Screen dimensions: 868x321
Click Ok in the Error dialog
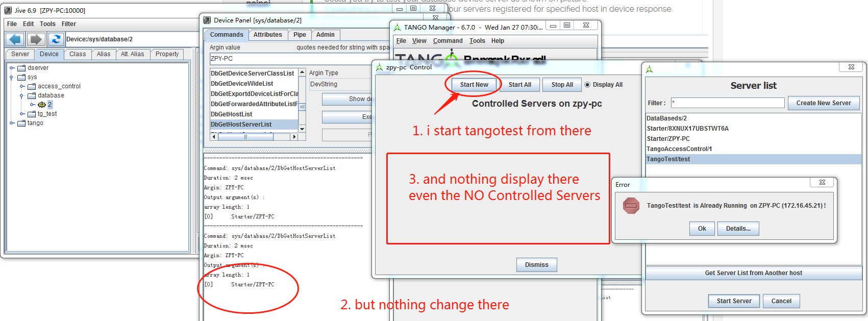pos(702,229)
